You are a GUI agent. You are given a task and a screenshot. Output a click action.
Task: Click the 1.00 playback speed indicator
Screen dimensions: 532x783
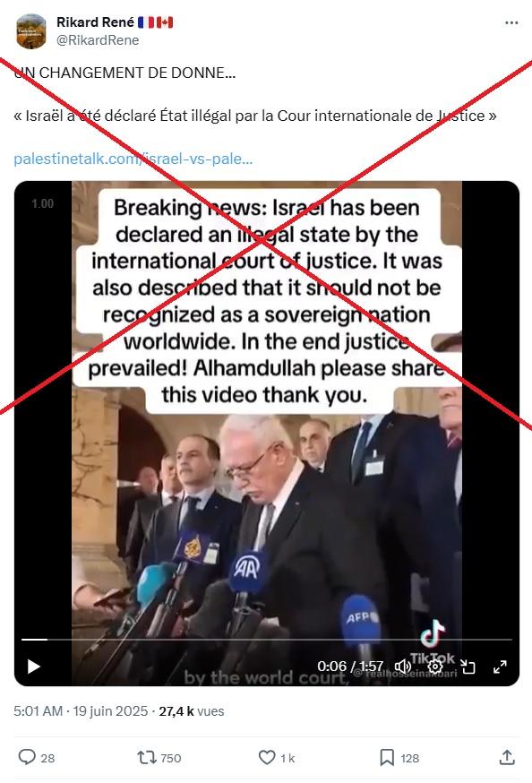tap(42, 203)
